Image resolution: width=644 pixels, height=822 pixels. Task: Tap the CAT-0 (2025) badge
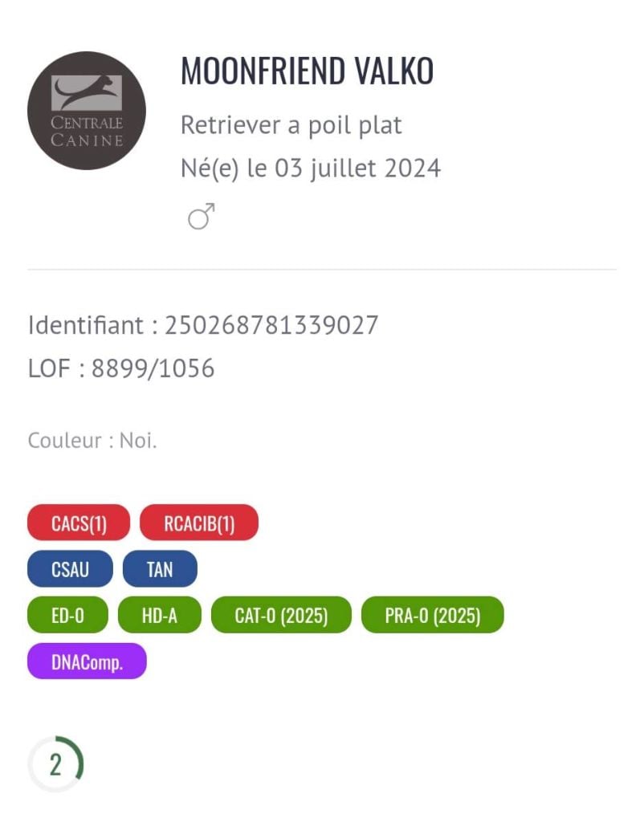click(x=281, y=616)
